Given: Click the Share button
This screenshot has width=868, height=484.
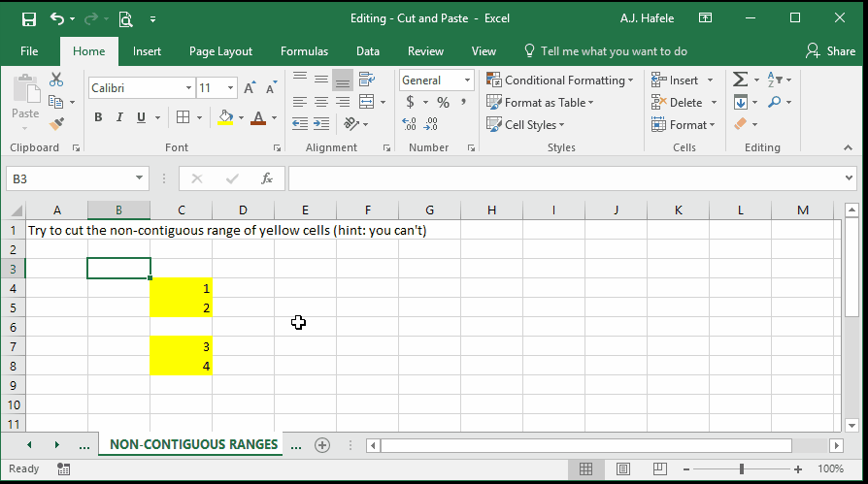Looking at the screenshot, I should (x=830, y=51).
